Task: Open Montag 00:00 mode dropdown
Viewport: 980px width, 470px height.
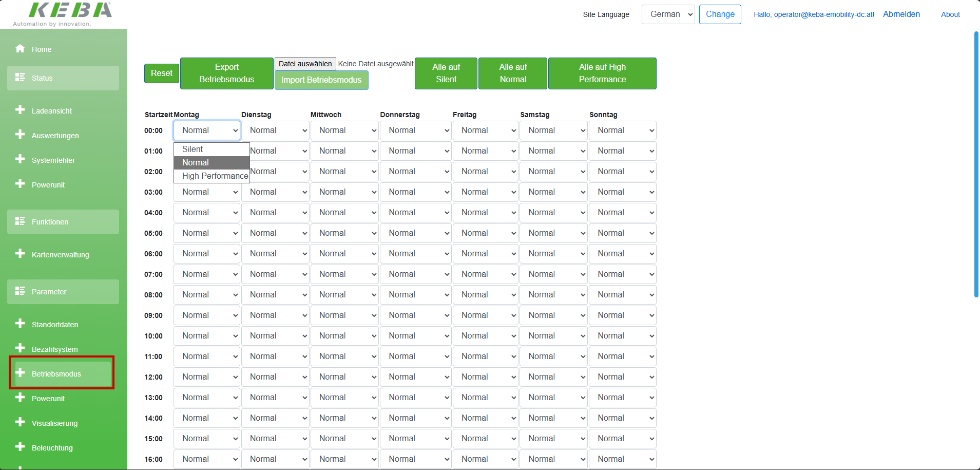Action: (x=207, y=130)
